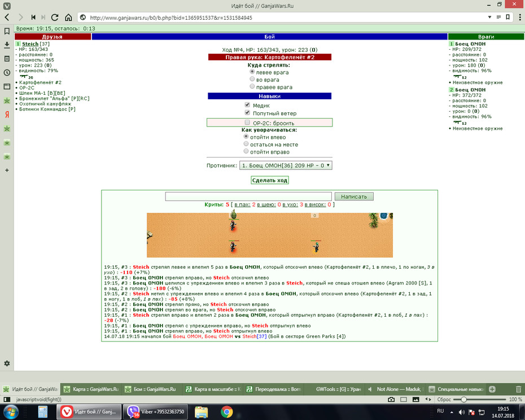Open Vivaldi settings gear
Screen dimensions: 525x420
click(7, 364)
